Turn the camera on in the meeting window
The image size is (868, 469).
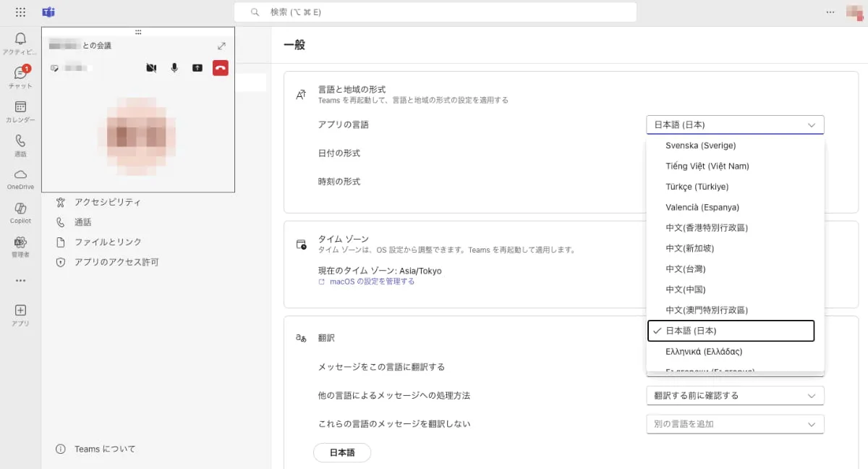coord(151,67)
